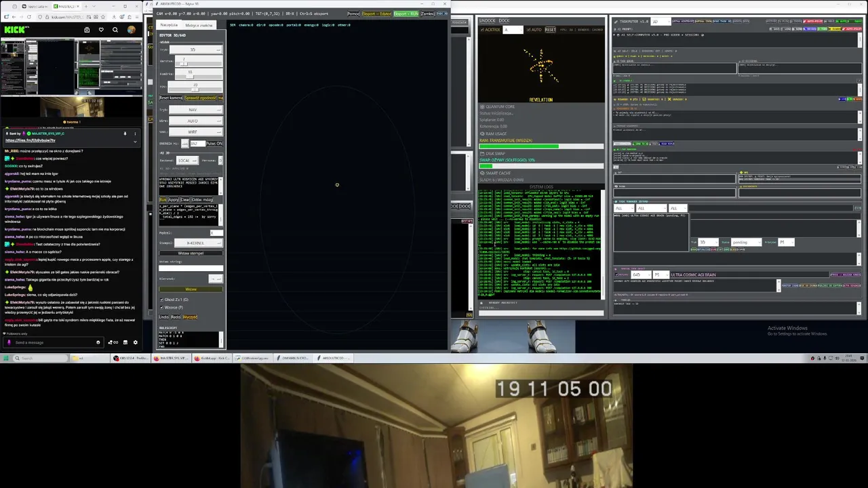Focus the ENERGIA Hz input field
The width and height of the screenshot is (868, 488).
[197, 144]
